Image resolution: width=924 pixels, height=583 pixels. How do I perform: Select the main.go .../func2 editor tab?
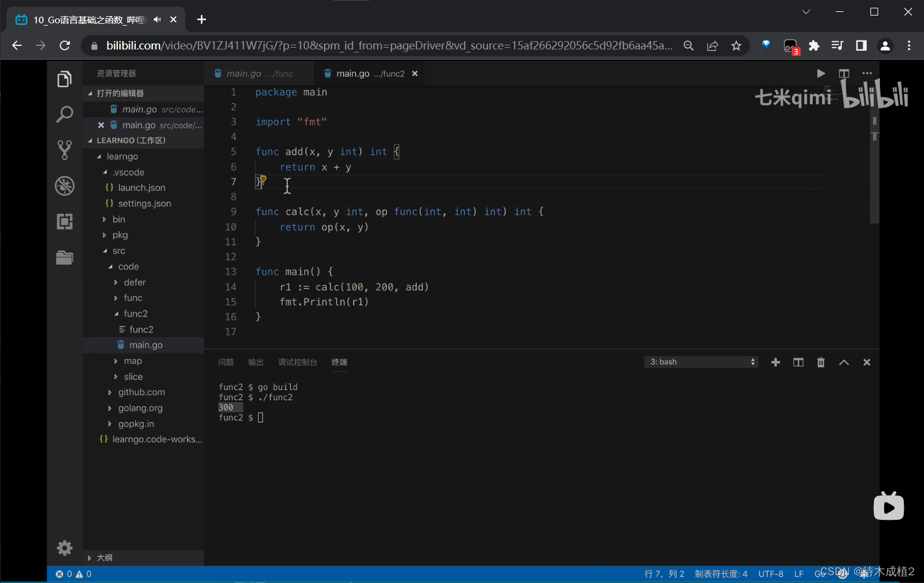pos(369,73)
